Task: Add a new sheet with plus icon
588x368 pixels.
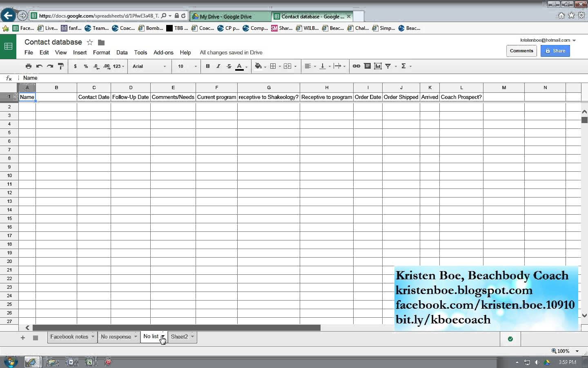Action: 23,338
